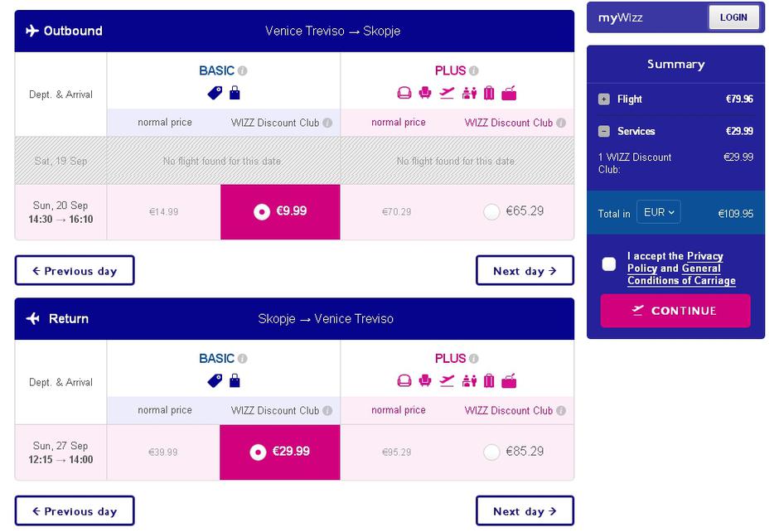Open the EUR currency dropdown
779x532 pixels.
point(658,212)
